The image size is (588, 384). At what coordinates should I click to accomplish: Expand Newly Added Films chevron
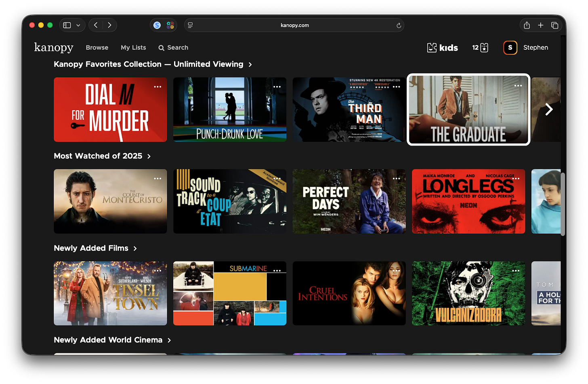pyautogui.click(x=135, y=249)
